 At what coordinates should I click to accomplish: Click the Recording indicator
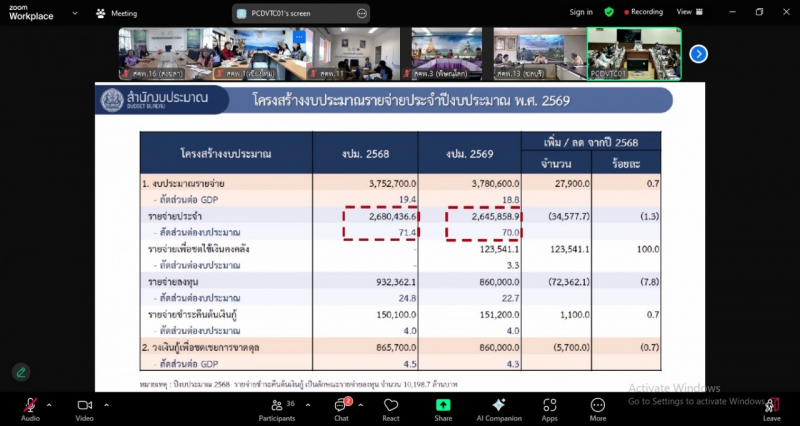643,12
